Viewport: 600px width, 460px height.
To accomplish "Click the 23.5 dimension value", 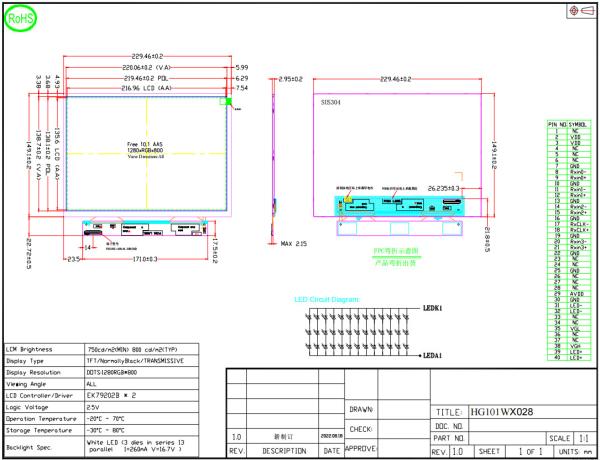I will [74, 259].
